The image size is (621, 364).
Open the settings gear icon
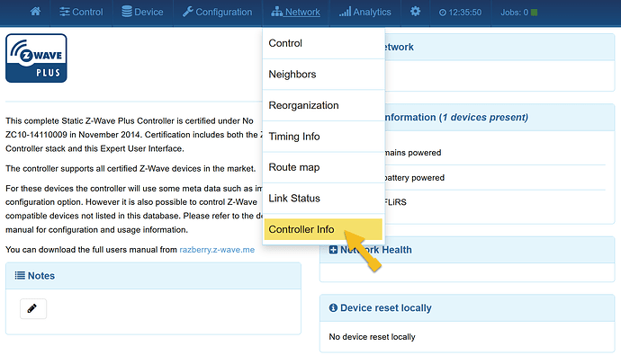click(415, 12)
